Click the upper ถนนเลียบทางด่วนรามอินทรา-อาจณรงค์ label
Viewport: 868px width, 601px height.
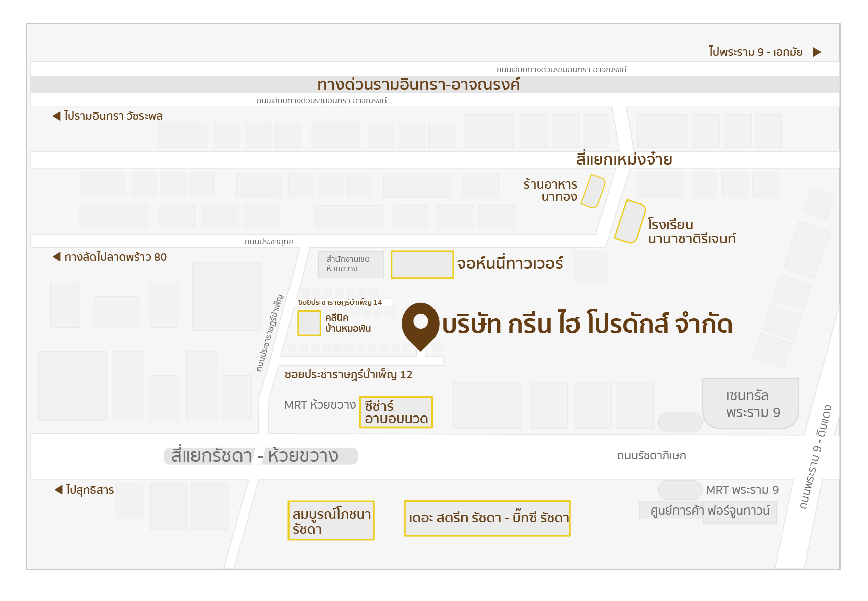(x=562, y=69)
